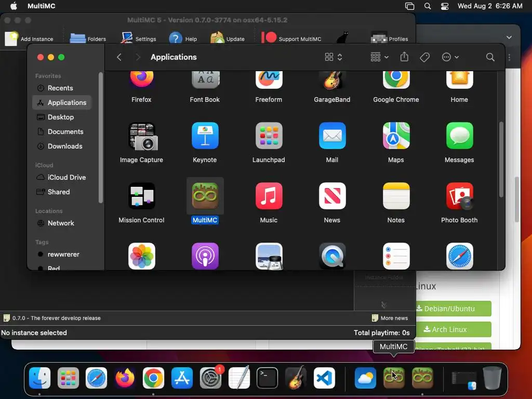Go forward in Finder
This screenshot has width=532, height=399.
pos(138,57)
